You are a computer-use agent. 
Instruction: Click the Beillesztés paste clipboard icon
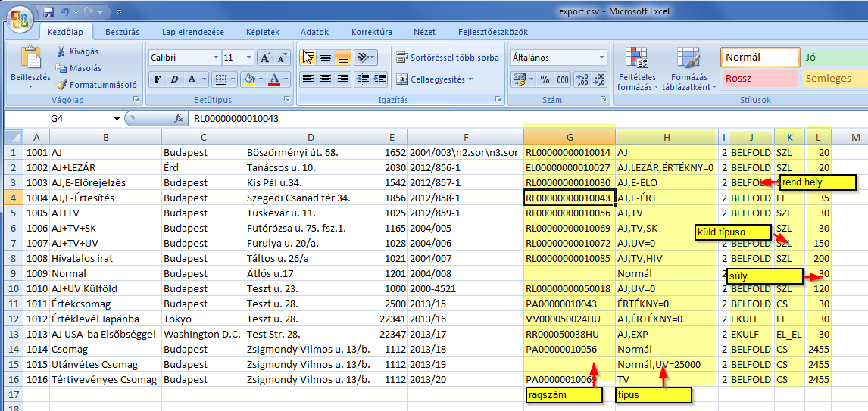coord(30,58)
